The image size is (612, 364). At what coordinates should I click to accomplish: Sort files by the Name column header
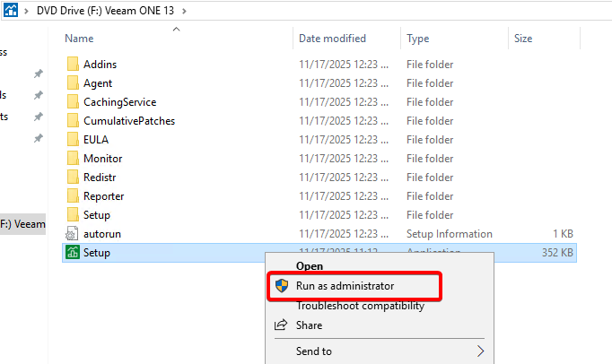pos(80,39)
